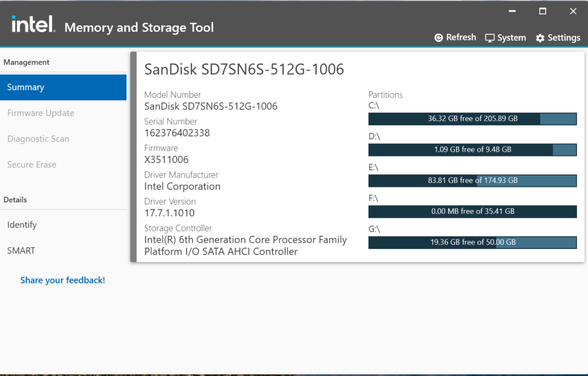The height and width of the screenshot is (376, 588).
Task: Maximize the Memory and Storage Tool window
Action: tap(543, 11)
